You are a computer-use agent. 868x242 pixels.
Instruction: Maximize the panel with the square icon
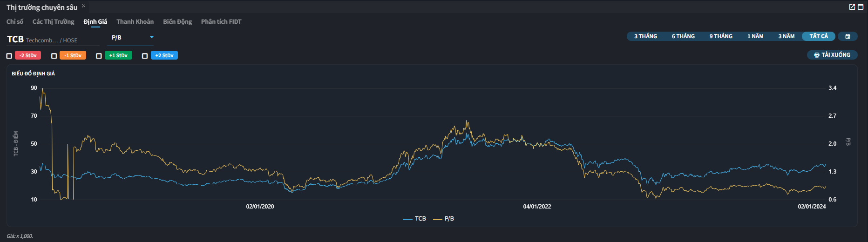point(861,7)
